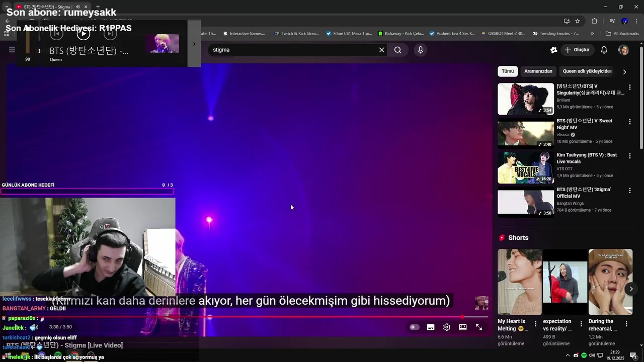Open the Bangtan Wings channel link

pos(570,203)
